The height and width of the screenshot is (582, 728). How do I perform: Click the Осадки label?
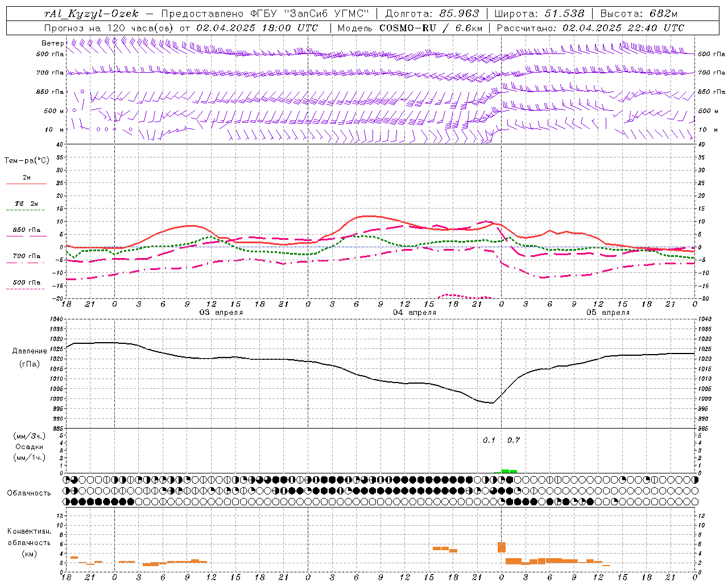[30, 447]
